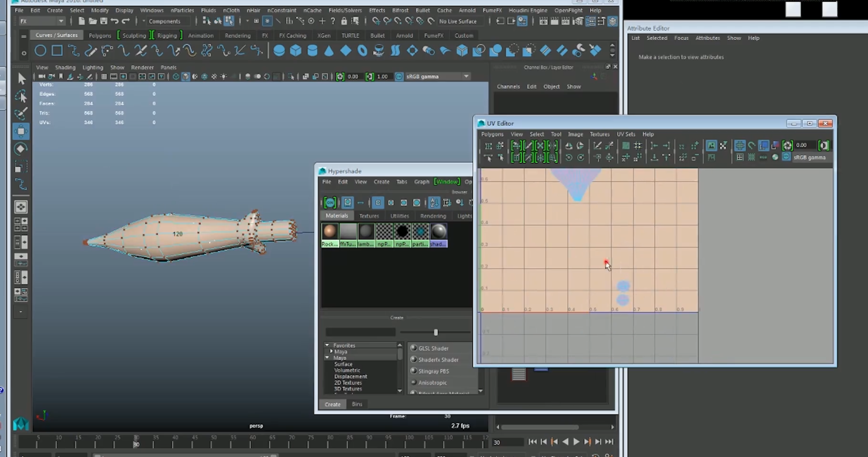Create a NURBS cone from the shelf

pos(329,51)
